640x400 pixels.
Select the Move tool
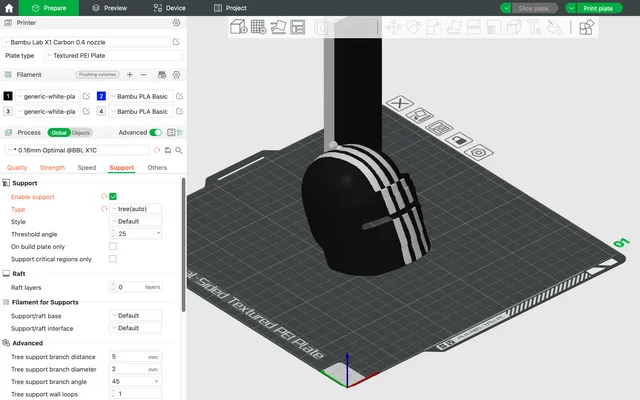[393, 27]
